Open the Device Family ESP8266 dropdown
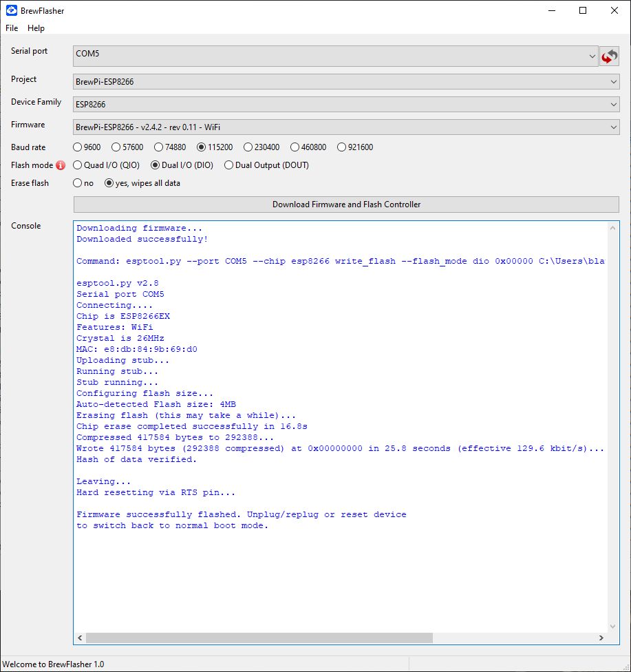 pyautogui.click(x=346, y=104)
